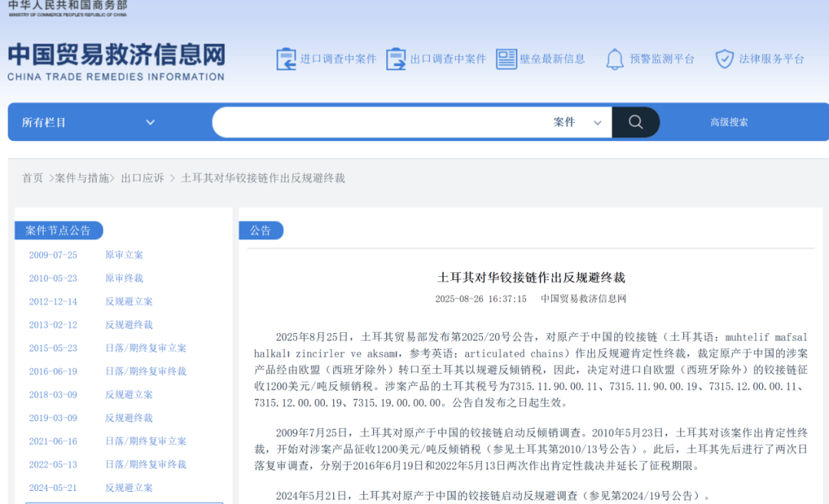This screenshot has height=504, width=829.
Task: Click the 壁垒最新信息 icon
Action: [x=507, y=58]
